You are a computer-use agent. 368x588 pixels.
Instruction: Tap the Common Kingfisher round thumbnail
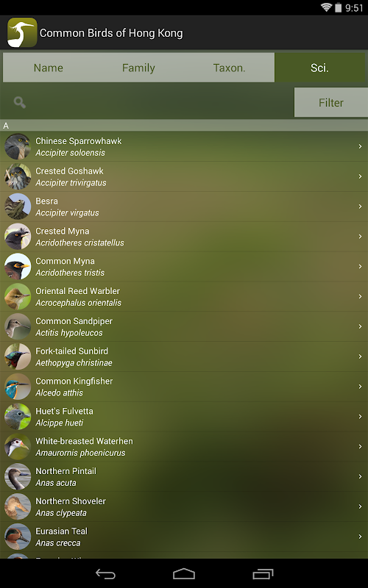(x=17, y=387)
